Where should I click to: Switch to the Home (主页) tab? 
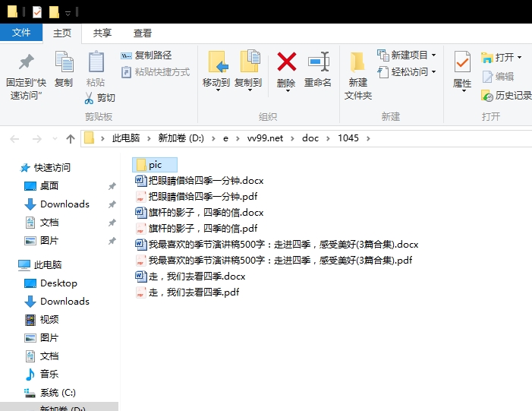pos(62,33)
